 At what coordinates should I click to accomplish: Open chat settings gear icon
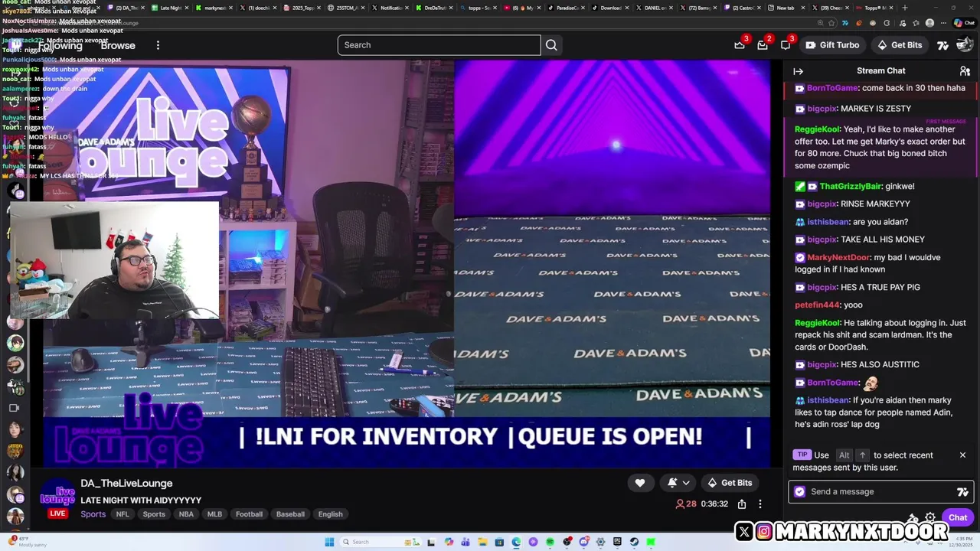pyautogui.click(x=930, y=518)
